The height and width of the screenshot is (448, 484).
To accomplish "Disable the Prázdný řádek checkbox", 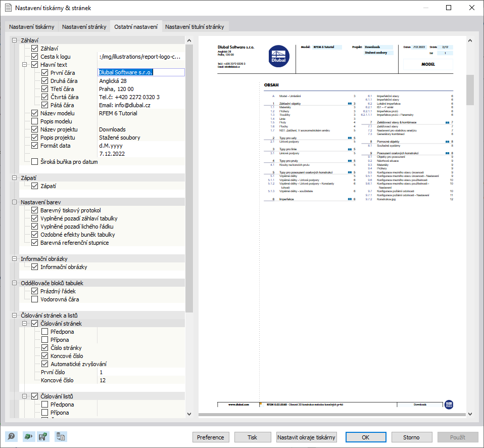I will [x=34, y=291].
